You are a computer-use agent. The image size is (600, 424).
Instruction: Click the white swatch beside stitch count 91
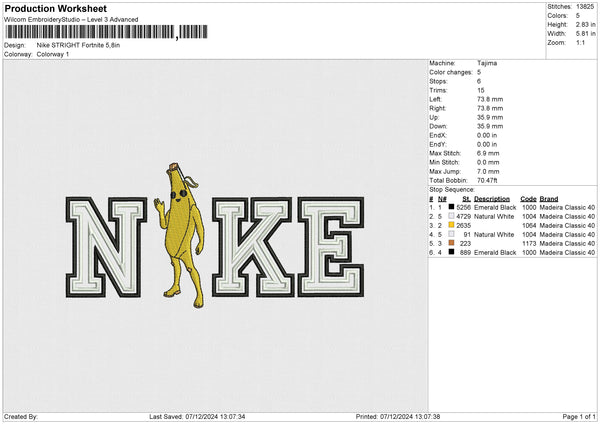pos(452,234)
